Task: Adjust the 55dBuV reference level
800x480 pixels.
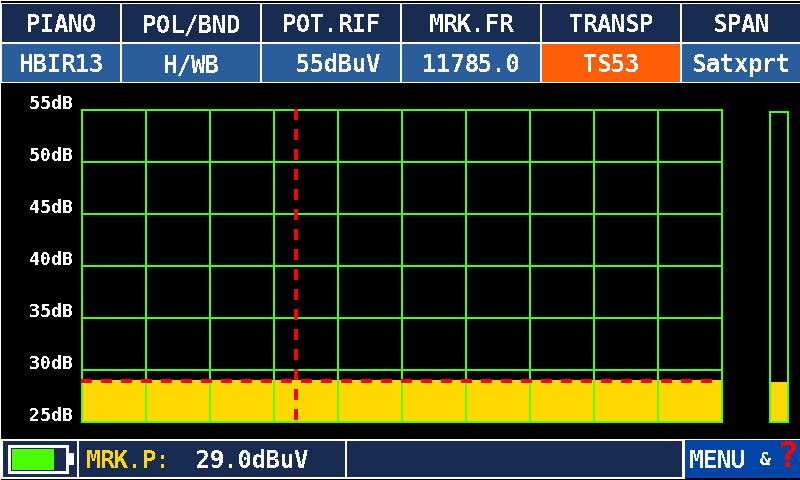Action: 331,63
